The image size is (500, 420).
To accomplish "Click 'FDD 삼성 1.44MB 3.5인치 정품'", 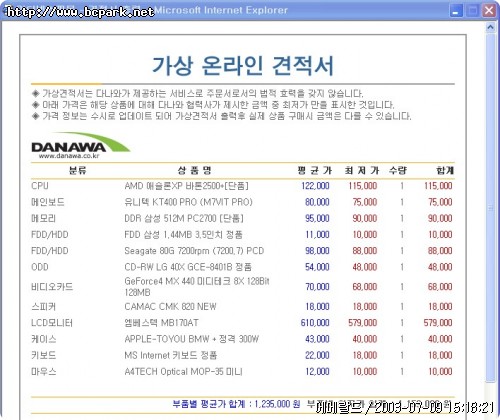I will (x=183, y=235).
